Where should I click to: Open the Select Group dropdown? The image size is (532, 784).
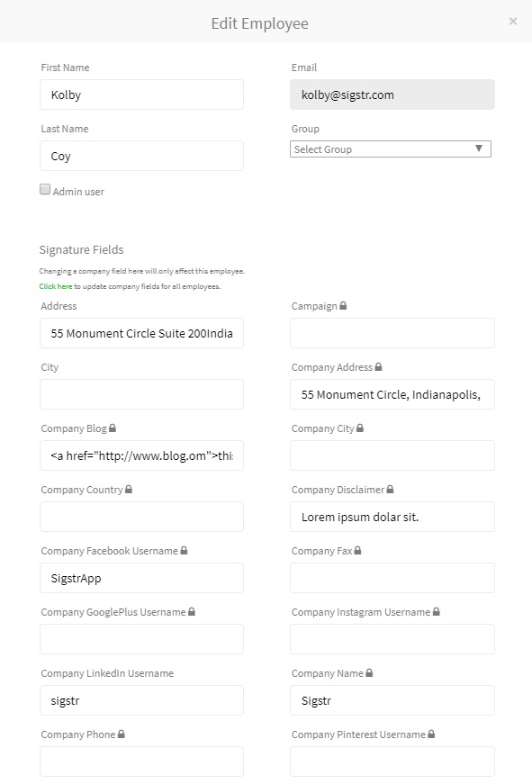tap(391, 149)
